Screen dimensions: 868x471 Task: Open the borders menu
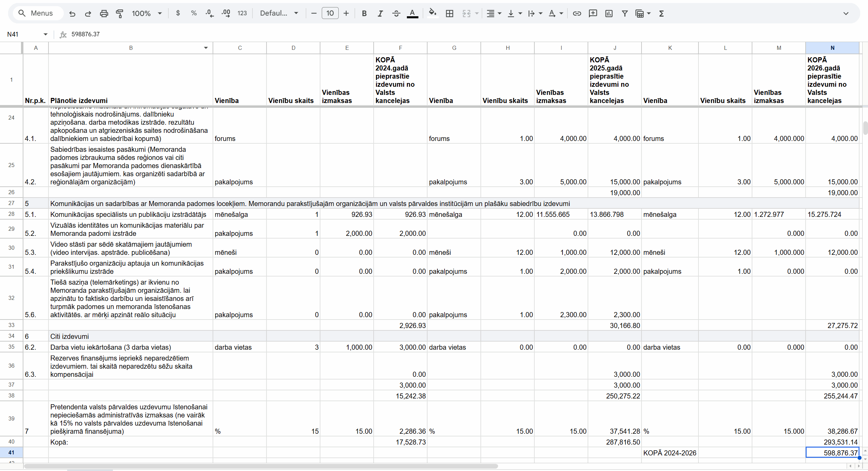[450, 13]
